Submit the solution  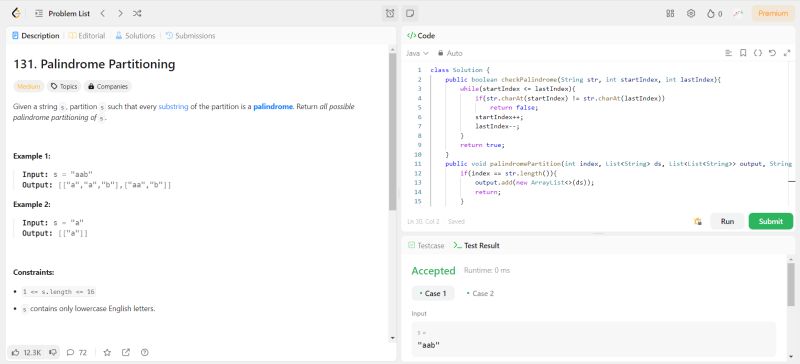(770, 222)
